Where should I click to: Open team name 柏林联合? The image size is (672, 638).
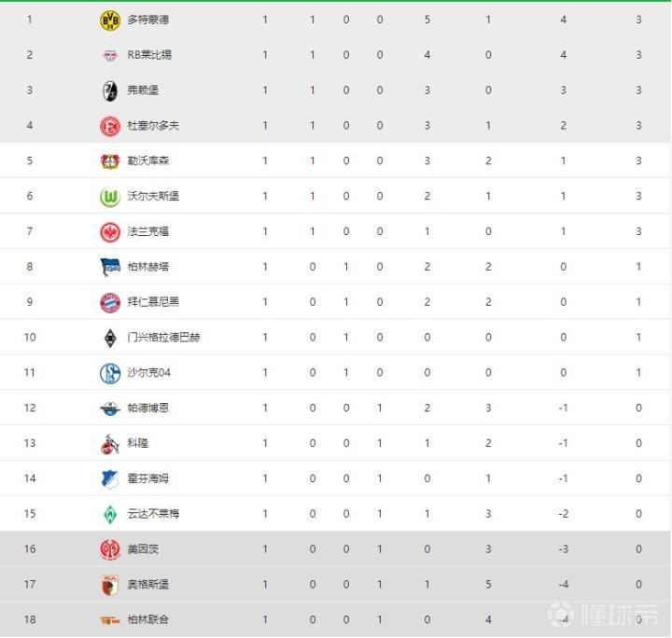pyautogui.click(x=148, y=619)
